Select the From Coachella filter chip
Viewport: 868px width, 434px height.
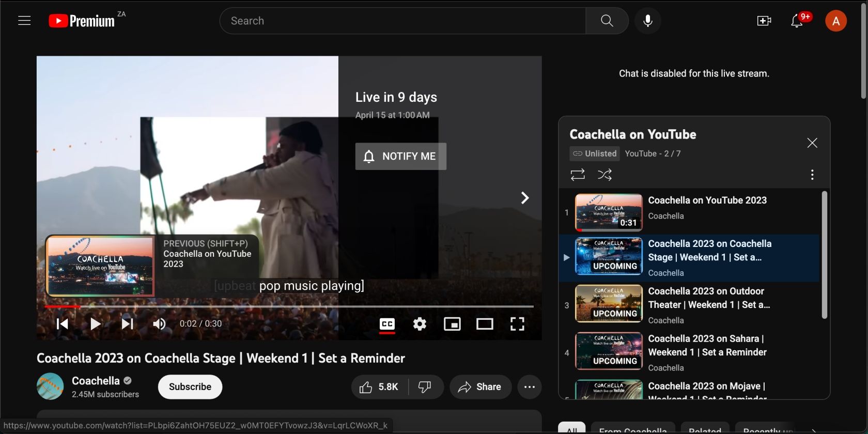(633, 429)
